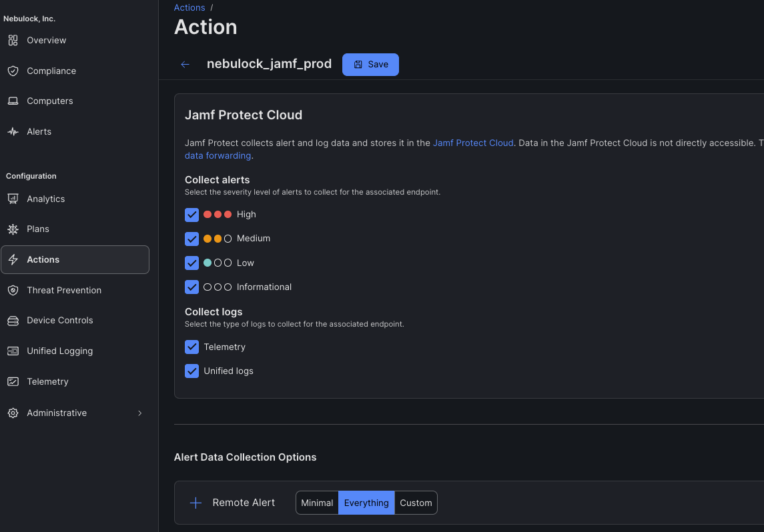Click the Computers laptop icon
Viewport: 764px width, 532px height.
[13, 101]
